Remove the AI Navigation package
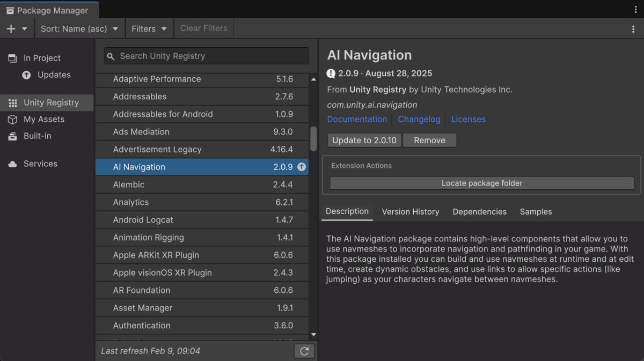Screen dimensions: 644x361 tap(429, 140)
